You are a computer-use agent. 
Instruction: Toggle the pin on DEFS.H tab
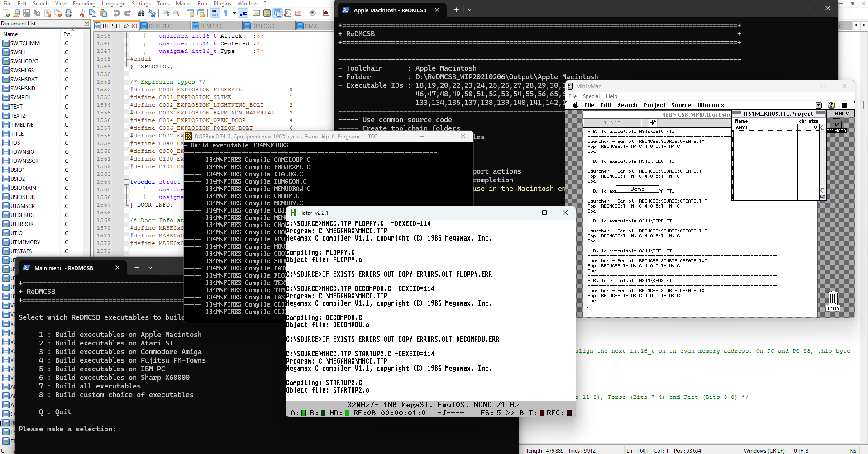[126, 26]
